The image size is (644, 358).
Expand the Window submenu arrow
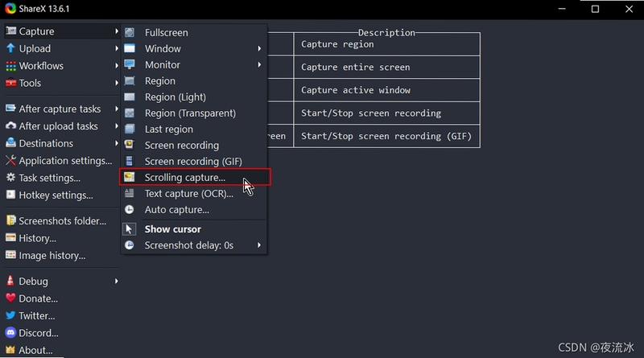tap(259, 48)
